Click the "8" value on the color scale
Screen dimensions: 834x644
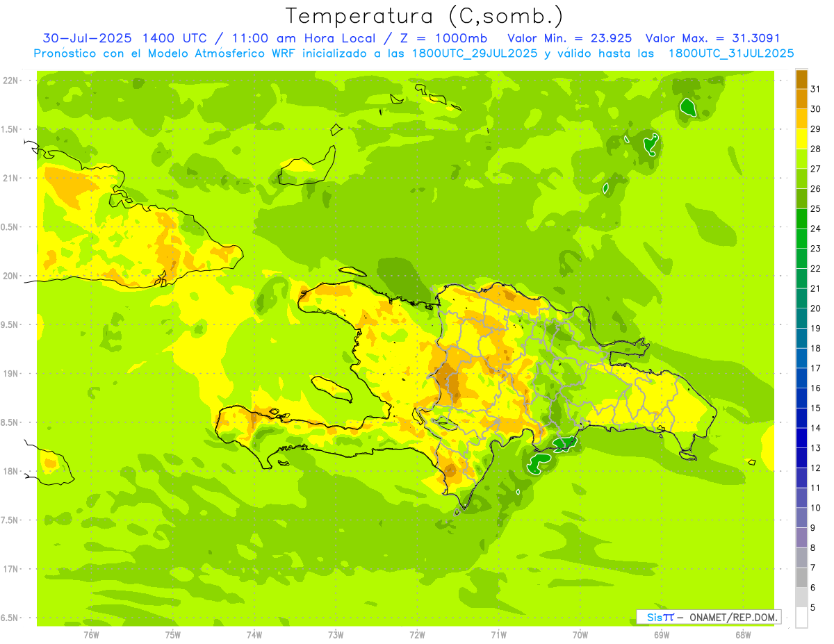(x=813, y=548)
